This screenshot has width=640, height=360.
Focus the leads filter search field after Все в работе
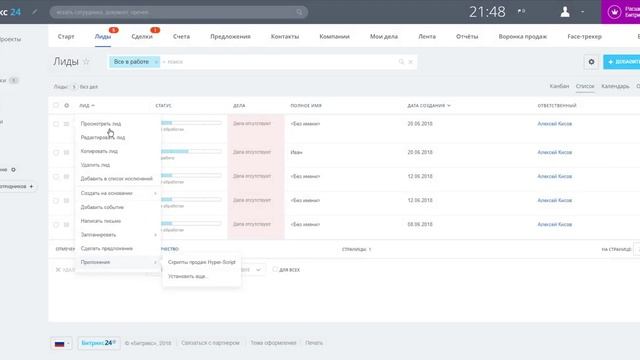(x=280, y=62)
